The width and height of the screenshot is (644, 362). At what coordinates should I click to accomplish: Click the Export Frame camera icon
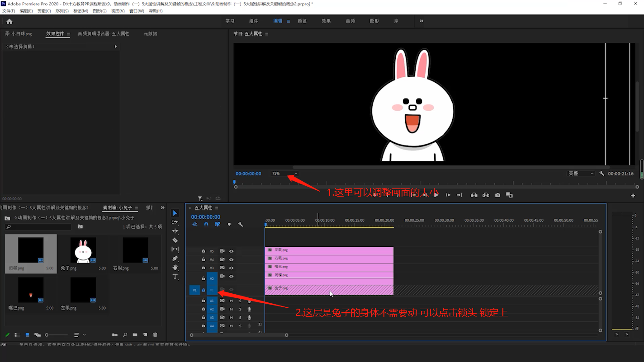(x=497, y=195)
